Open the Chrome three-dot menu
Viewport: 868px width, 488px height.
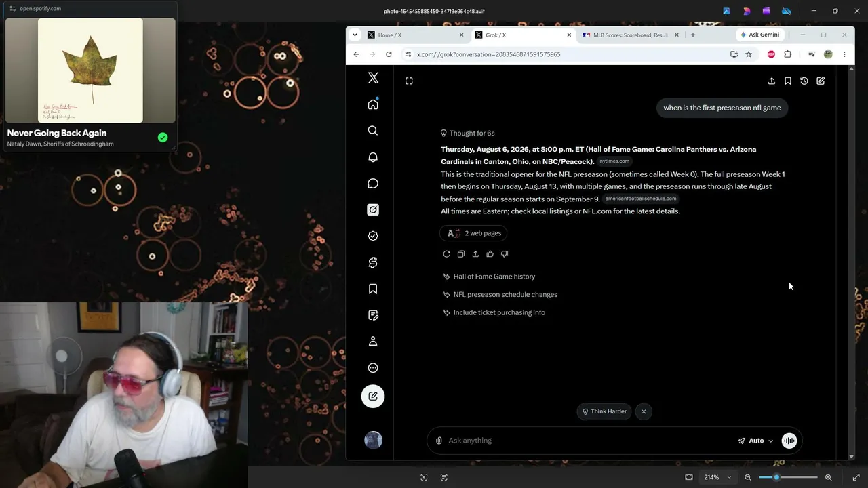click(844, 54)
